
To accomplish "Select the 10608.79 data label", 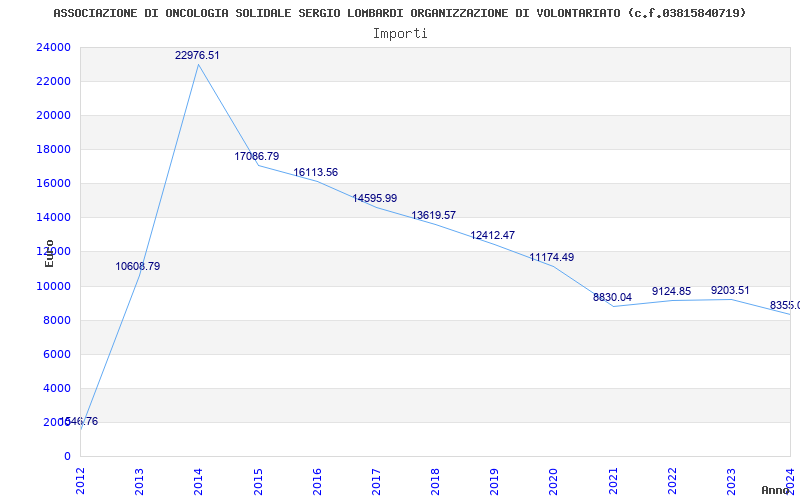I will (x=138, y=266).
